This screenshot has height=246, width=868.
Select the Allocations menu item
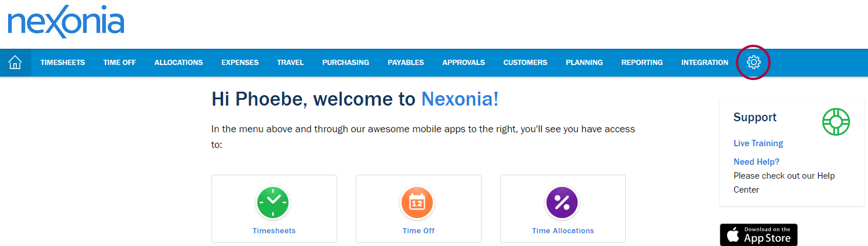click(x=178, y=63)
